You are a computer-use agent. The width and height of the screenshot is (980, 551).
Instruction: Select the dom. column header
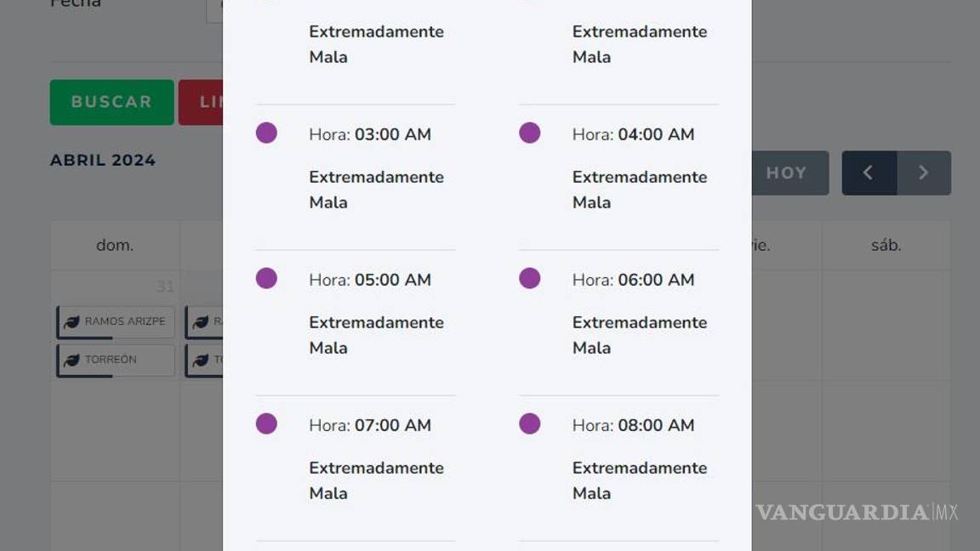[115, 245]
